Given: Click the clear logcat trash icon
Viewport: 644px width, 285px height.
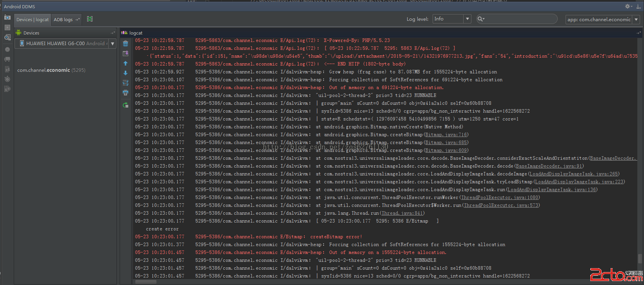Looking at the screenshot, I should pos(126,44).
